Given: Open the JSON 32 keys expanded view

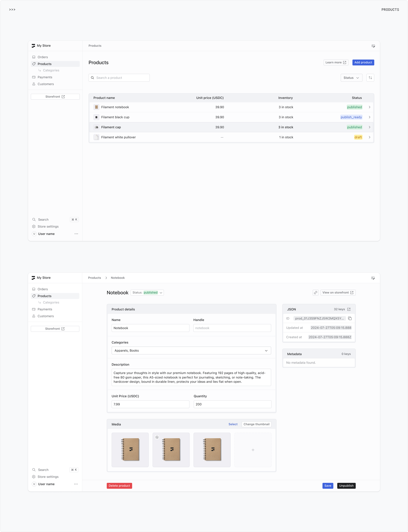Looking at the screenshot, I should (x=349, y=309).
